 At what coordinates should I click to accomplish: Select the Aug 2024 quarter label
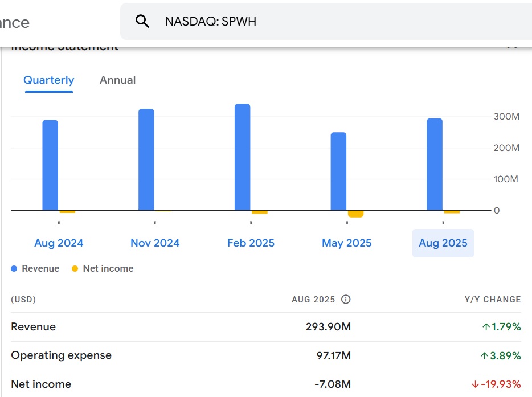click(x=59, y=243)
